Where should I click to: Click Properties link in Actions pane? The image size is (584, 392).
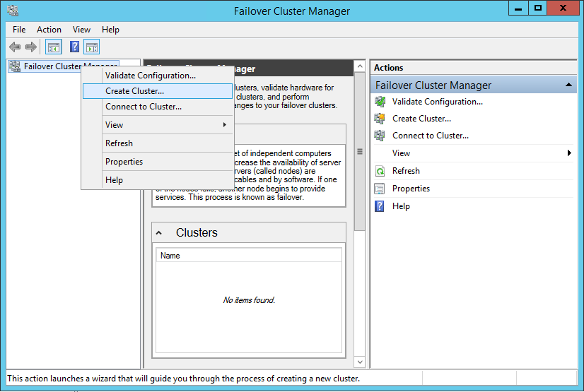pos(411,189)
